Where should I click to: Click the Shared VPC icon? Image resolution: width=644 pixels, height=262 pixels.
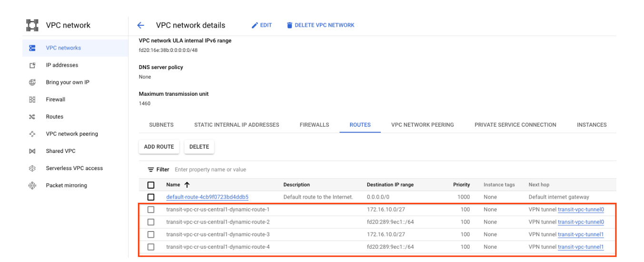coord(32,151)
